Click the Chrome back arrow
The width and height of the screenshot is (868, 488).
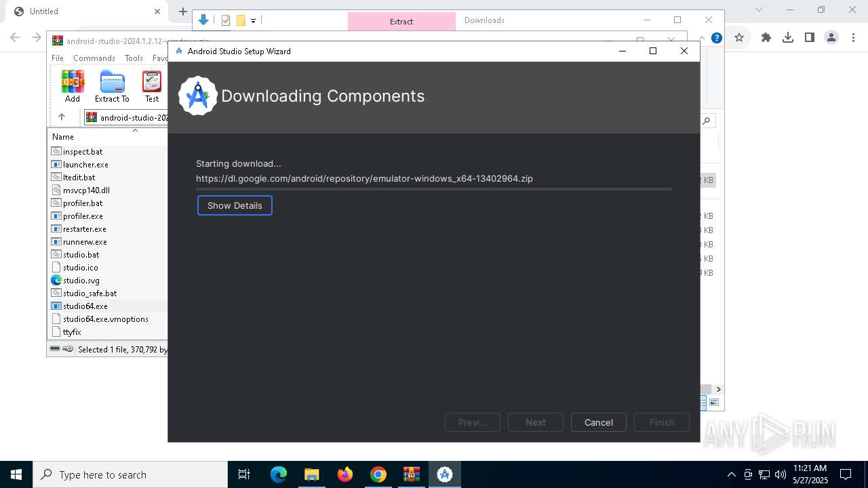pyautogui.click(x=15, y=38)
